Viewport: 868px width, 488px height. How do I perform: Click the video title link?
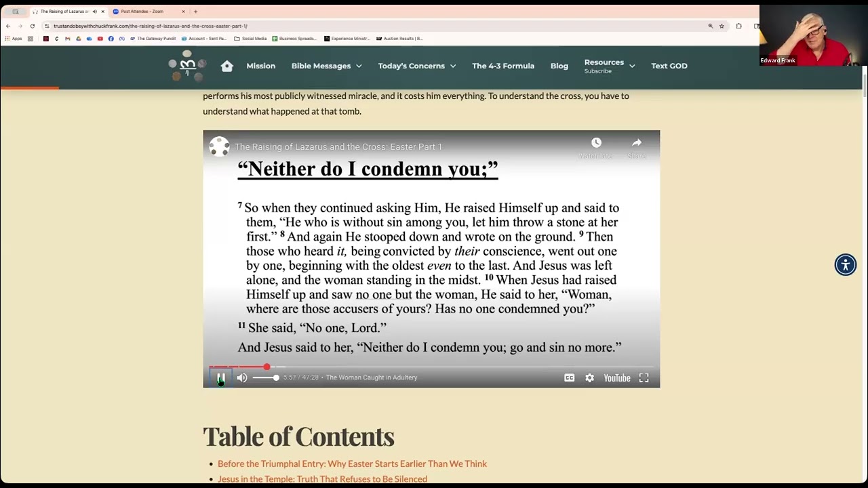(338, 146)
